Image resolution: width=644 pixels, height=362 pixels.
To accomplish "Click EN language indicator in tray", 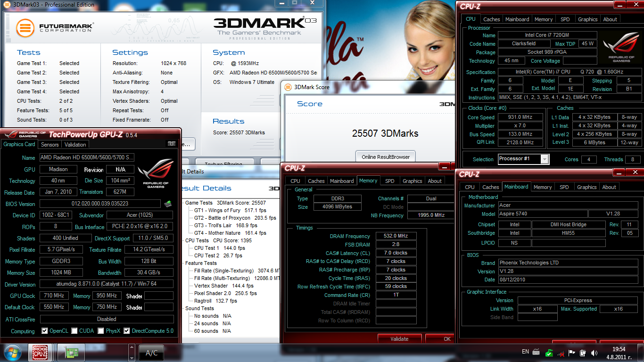I will coord(525,352).
